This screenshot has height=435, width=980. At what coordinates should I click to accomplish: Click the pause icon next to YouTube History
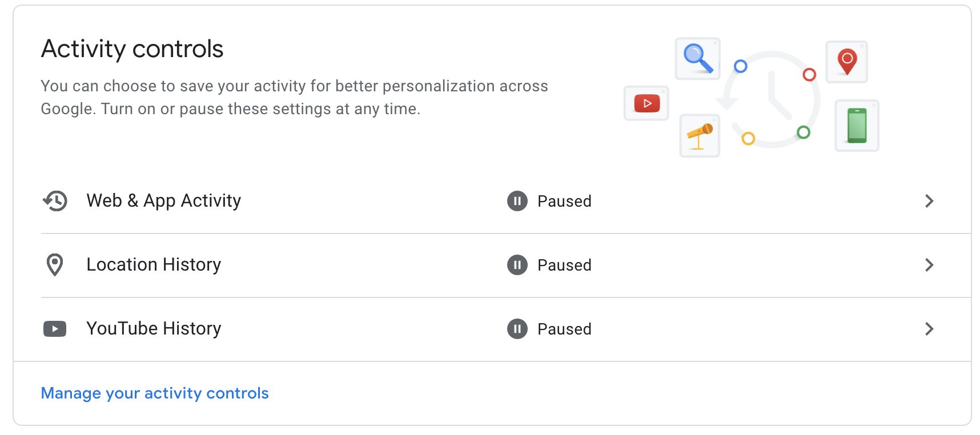pos(517,329)
